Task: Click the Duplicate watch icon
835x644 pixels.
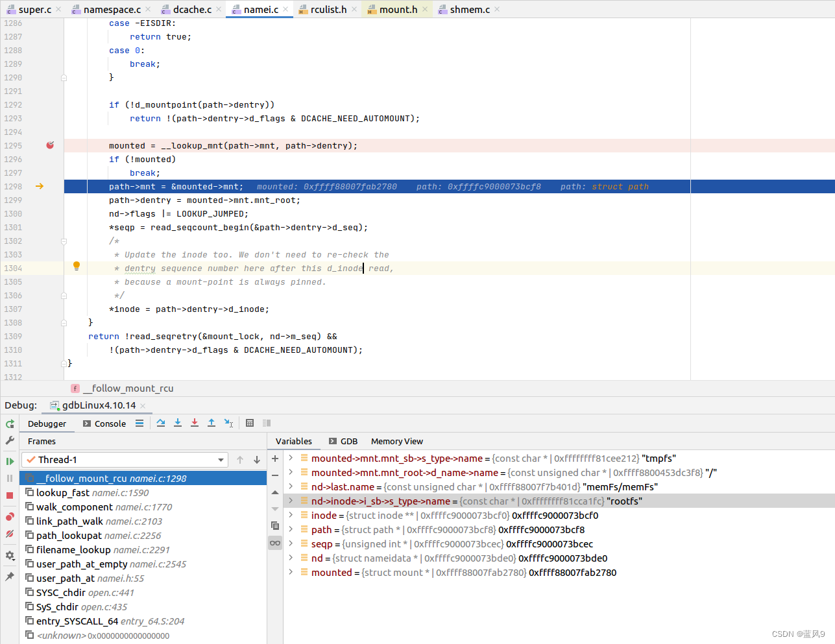Action: [x=275, y=526]
